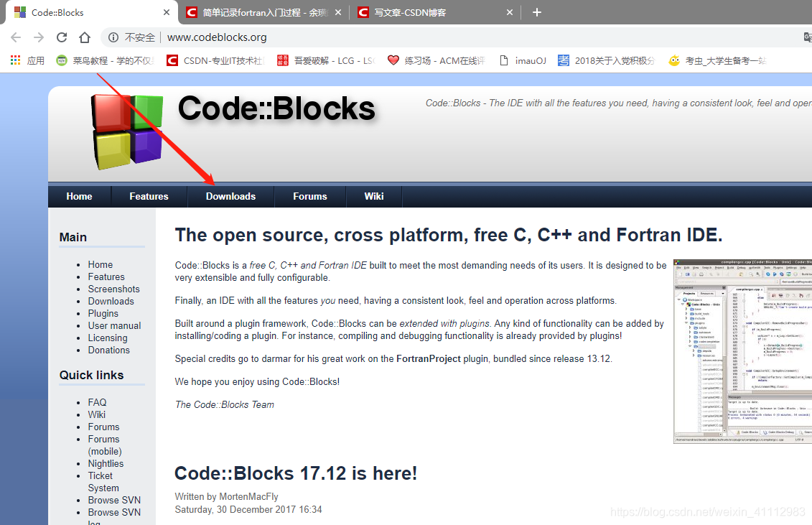
Task: Open the Wiki navigation entry
Action: coord(373,195)
